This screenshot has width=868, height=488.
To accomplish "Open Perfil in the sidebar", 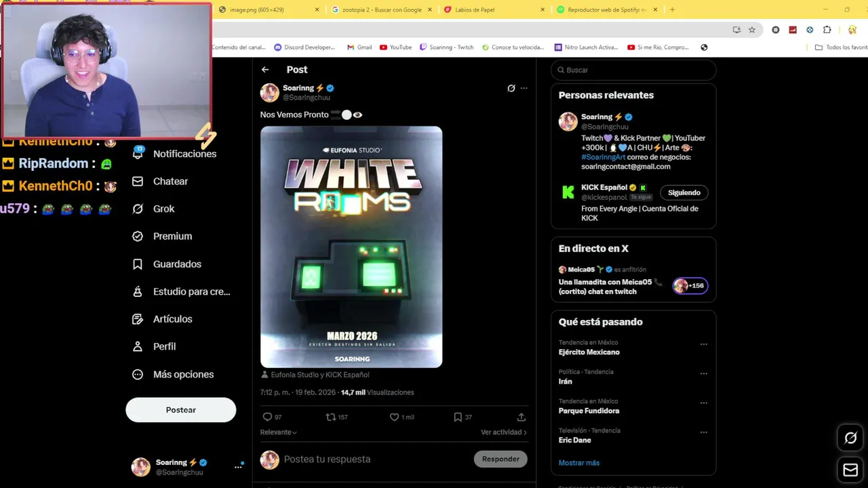I will tap(154, 346).
